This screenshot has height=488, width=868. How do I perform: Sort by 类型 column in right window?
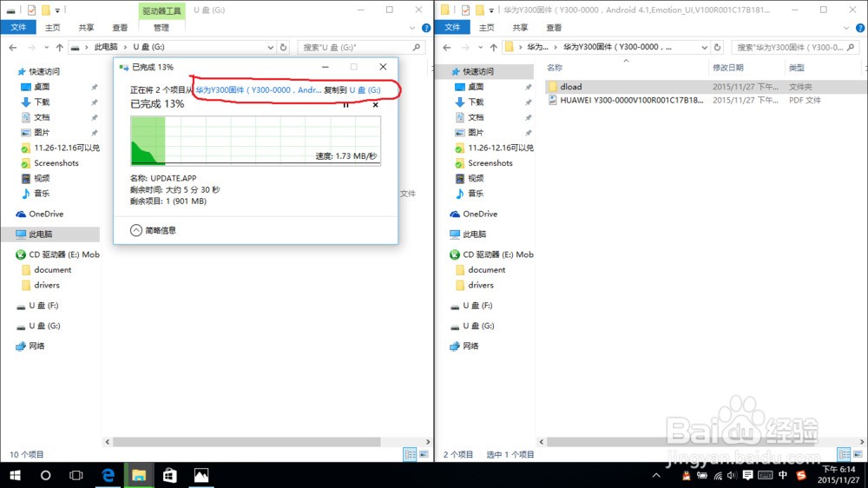[x=797, y=68]
